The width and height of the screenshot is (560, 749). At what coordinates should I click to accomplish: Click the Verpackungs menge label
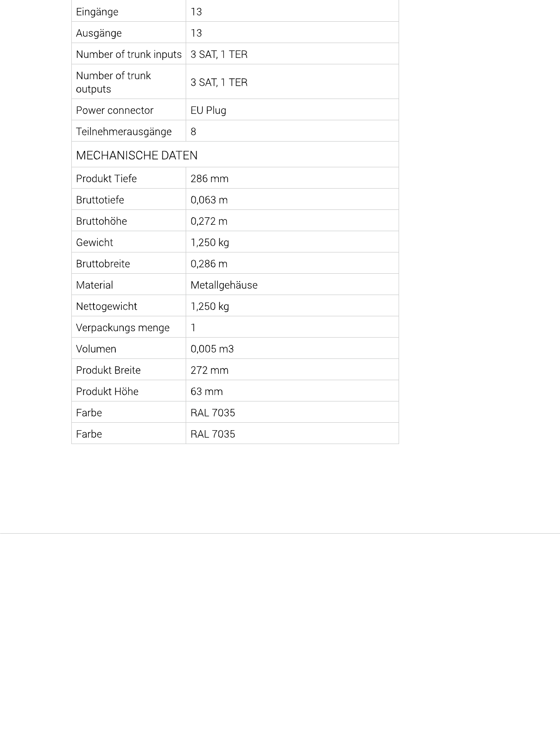coord(123,328)
